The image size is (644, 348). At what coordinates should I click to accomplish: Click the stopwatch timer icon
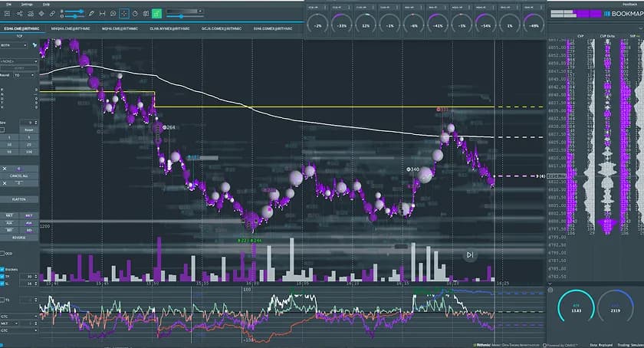(x=135, y=14)
